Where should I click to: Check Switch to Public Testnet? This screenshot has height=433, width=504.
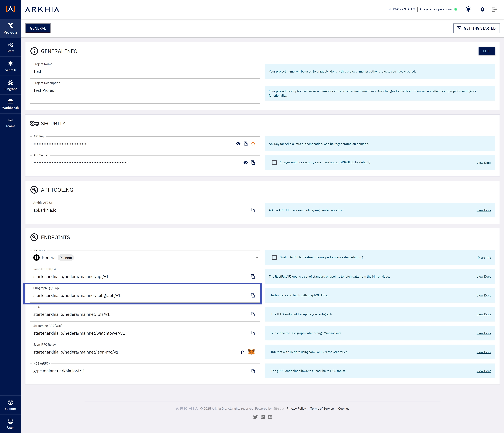point(274,257)
